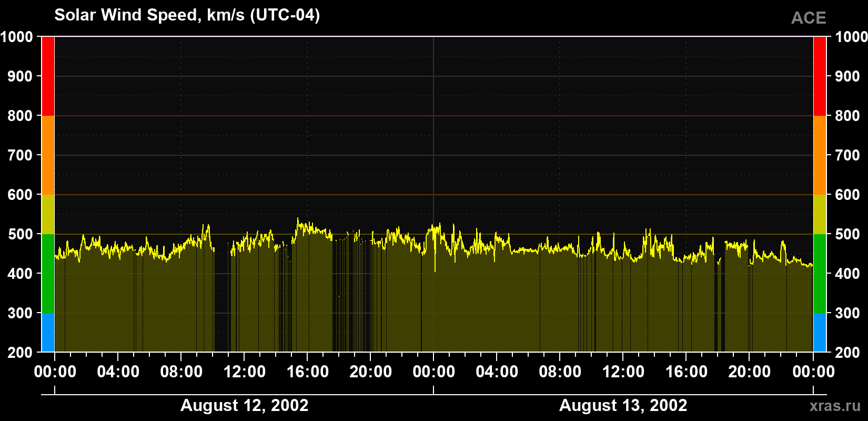The height and width of the screenshot is (421, 868).
Task: Select the 'August 12, 2002' date label
Action: pyautogui.click(x=244, y=405)
